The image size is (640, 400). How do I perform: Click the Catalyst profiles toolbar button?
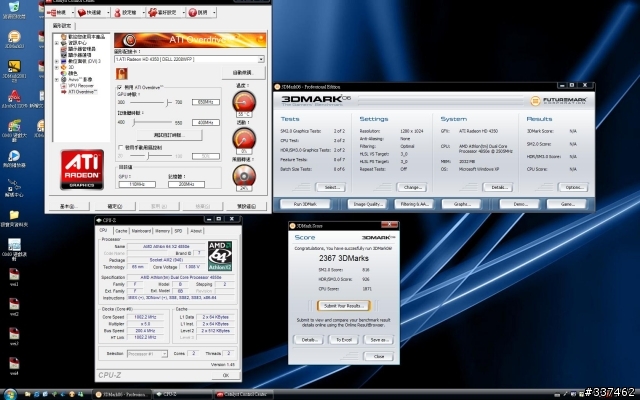click(126, 13)
